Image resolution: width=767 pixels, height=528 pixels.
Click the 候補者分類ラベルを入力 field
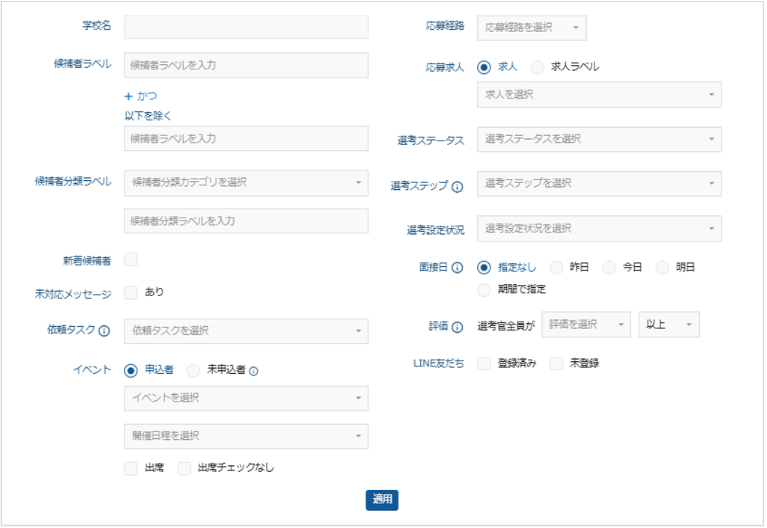[x=246, y=221]
